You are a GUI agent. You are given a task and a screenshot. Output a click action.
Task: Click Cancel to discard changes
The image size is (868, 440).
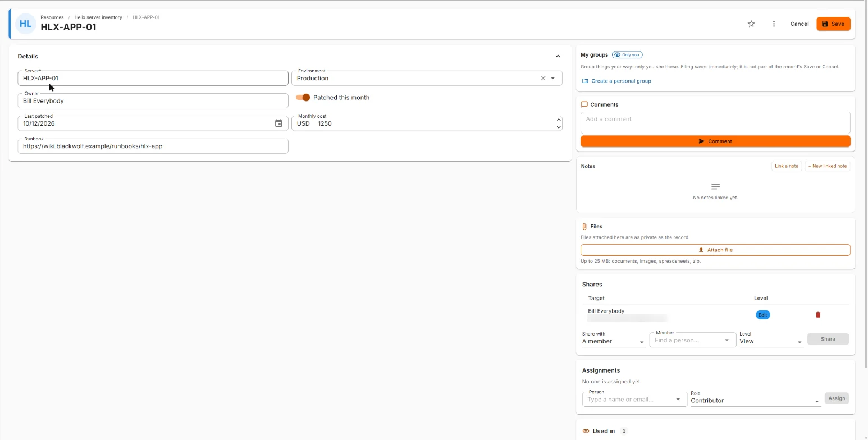(800, 24)
